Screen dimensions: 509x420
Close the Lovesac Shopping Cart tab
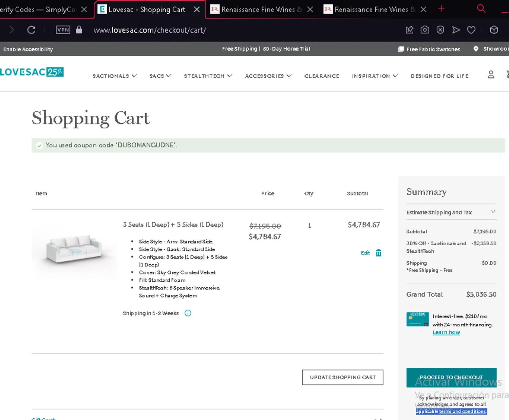click(197, 9)
